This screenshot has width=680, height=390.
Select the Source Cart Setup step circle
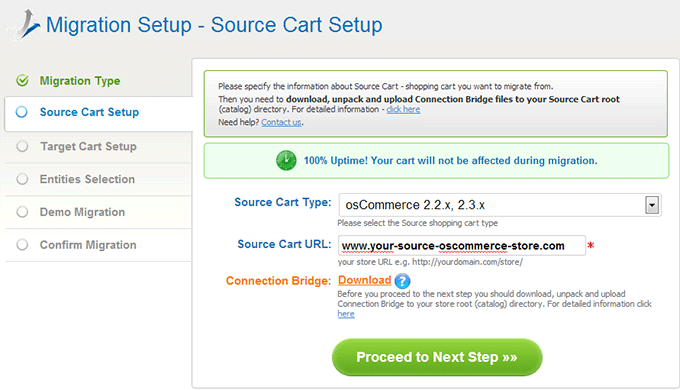[x=22, y=112]
